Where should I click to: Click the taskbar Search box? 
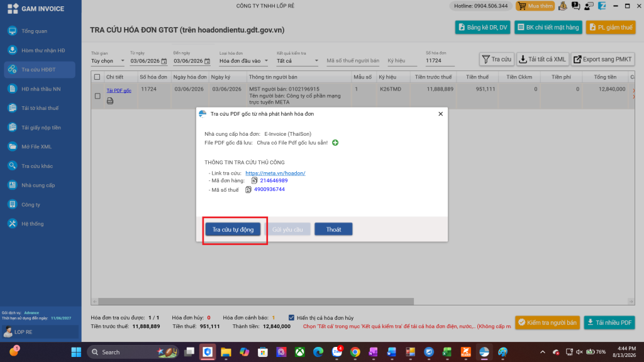click(x=133, y=352)
